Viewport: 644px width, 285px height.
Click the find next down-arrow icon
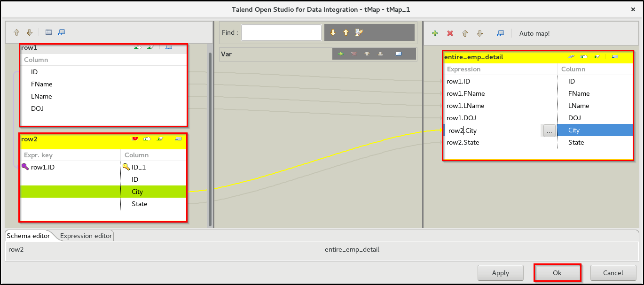pos(333,32)
